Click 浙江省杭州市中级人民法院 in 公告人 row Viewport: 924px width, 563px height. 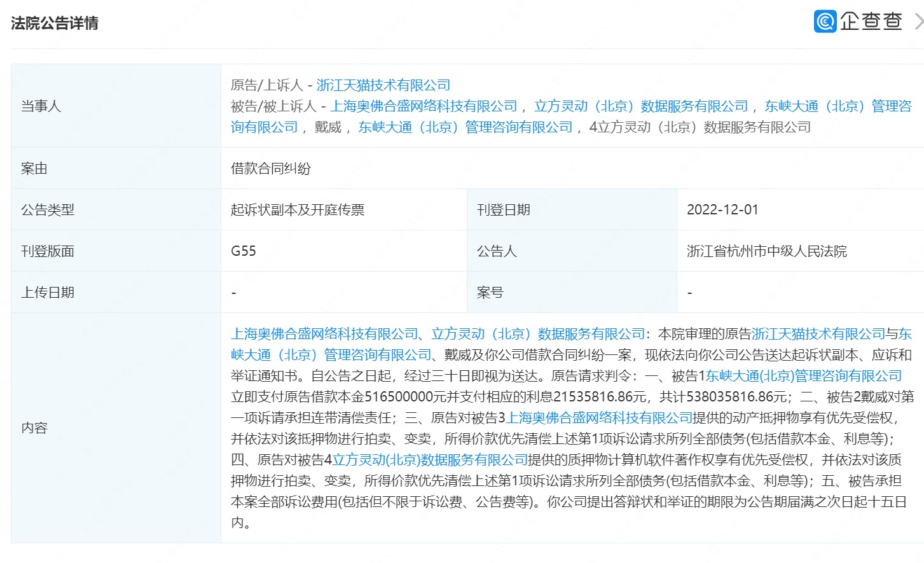tap(766, 251)
